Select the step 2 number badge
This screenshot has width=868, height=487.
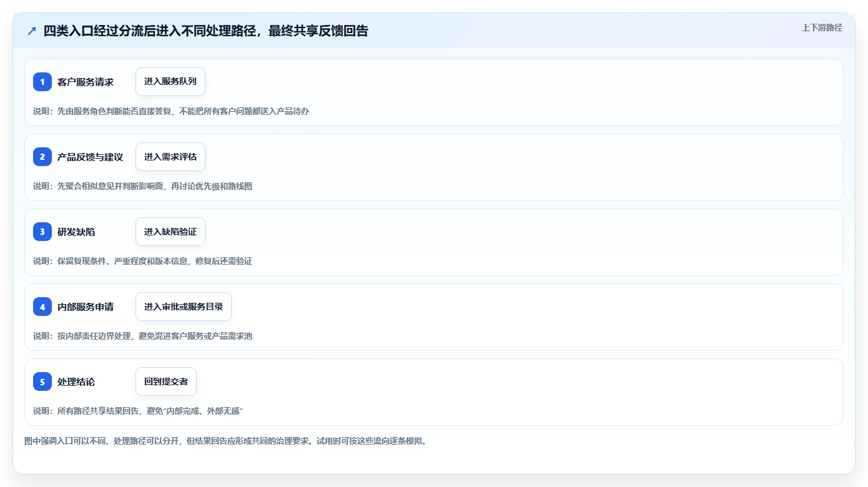pyautogui.click(x=42, y=157)
